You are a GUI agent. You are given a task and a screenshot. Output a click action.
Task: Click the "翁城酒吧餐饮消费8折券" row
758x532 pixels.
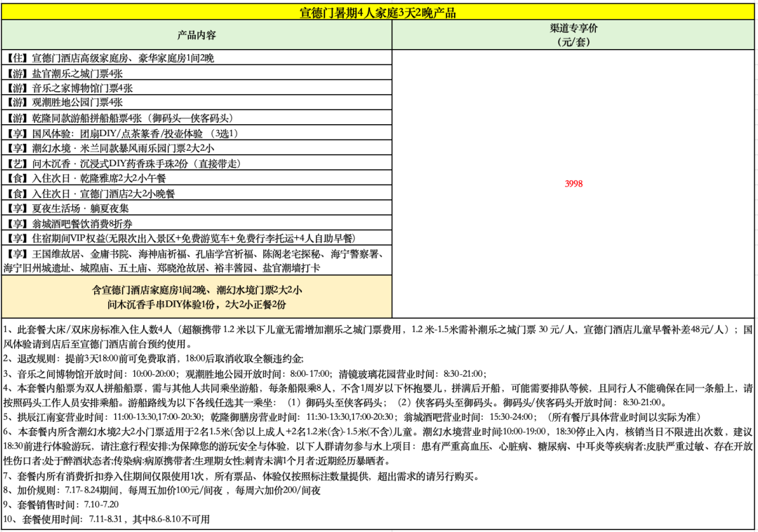(197, 223)
